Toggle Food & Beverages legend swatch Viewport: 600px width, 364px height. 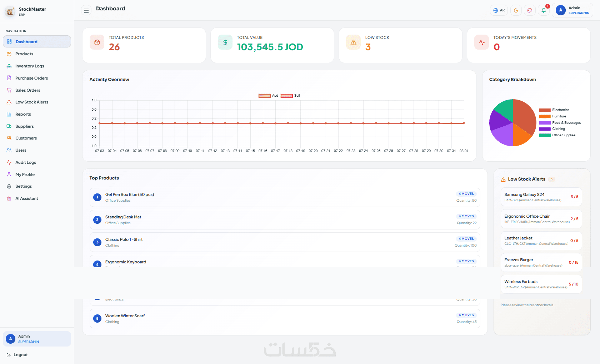click(x=545, y=123)
